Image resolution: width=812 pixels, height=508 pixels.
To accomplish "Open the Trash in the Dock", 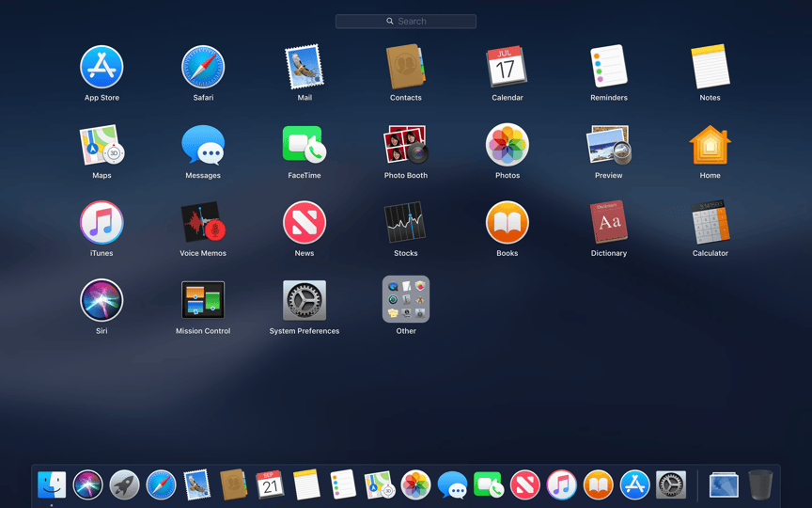I will pos(760,484).
